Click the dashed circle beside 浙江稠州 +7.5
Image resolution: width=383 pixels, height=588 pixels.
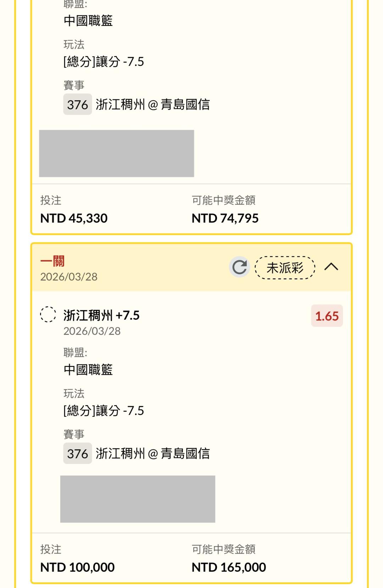(48, 314)
